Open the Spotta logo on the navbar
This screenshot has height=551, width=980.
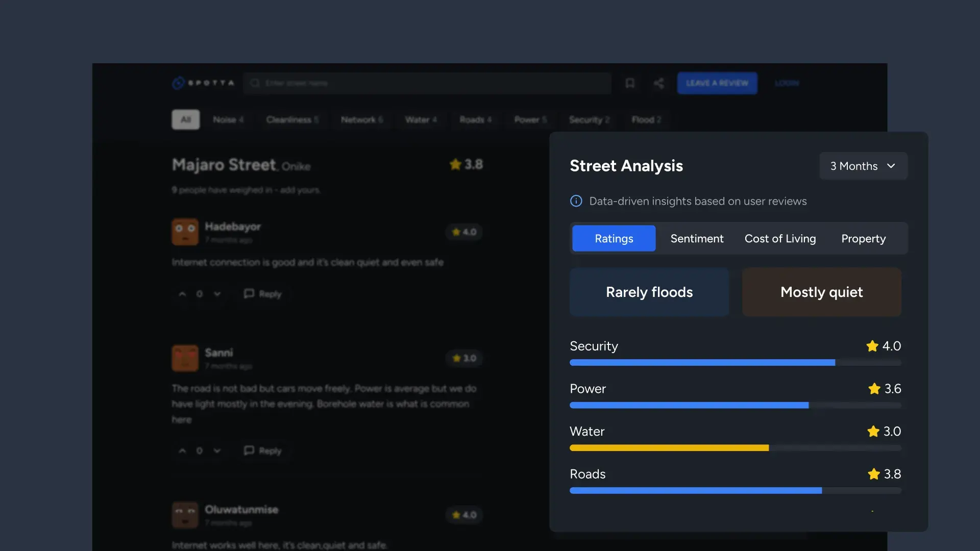[x=203, y=83]
